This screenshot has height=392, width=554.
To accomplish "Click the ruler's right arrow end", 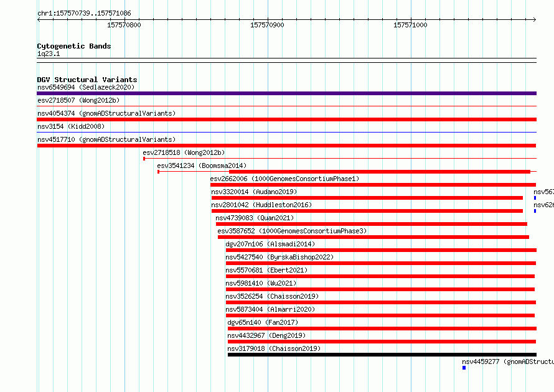I will pos(535,20).
